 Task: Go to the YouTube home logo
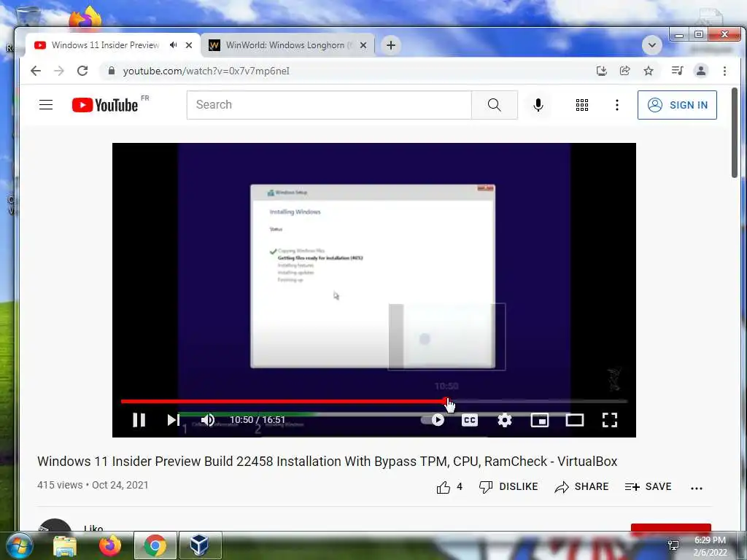(x=105, y=105)
